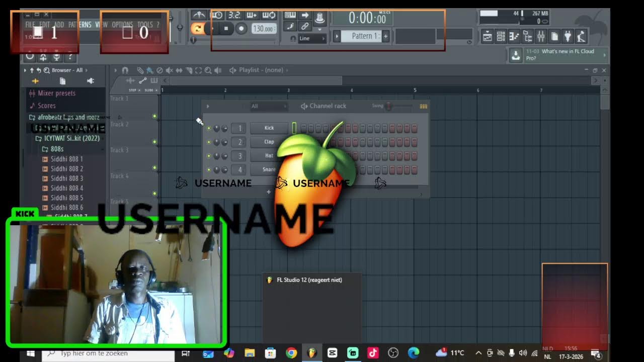The image size is (644, 362).
Task: Click the countdown 3.2 icon
Action: (234, 15)
